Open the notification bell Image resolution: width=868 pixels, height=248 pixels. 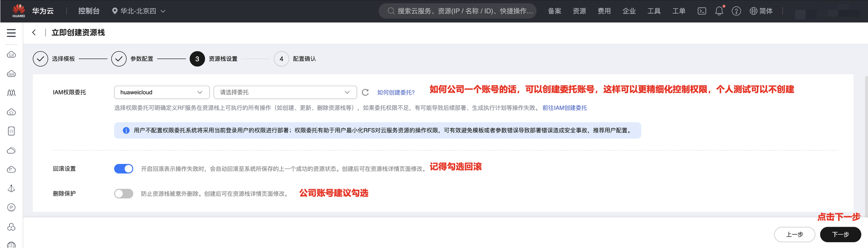(x=719, y=11)
